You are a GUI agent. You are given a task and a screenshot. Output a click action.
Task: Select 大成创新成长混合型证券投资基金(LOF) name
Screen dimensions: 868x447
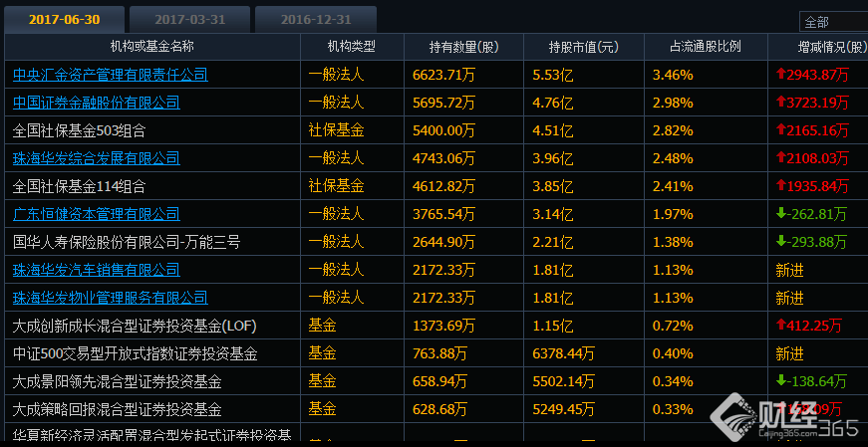(x=135, y=326)
